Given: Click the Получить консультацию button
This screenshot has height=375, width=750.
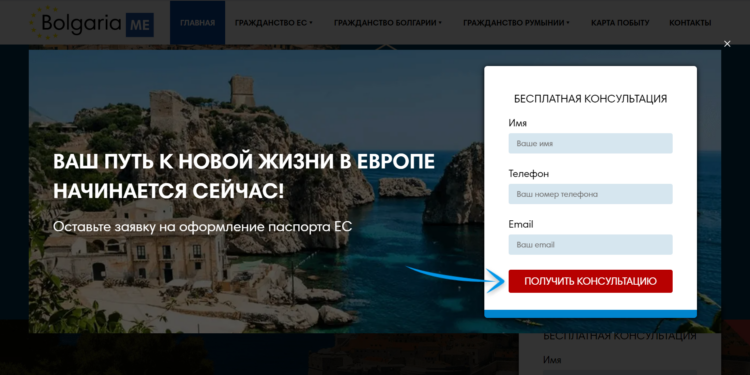Looking at the screenshot, I should (x=590, y=281).
